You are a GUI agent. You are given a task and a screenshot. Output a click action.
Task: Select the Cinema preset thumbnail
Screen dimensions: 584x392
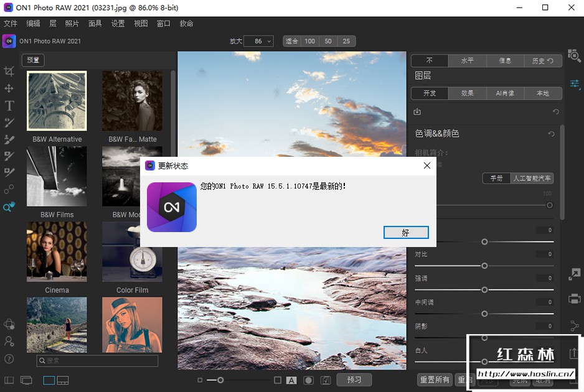(57, 251)
